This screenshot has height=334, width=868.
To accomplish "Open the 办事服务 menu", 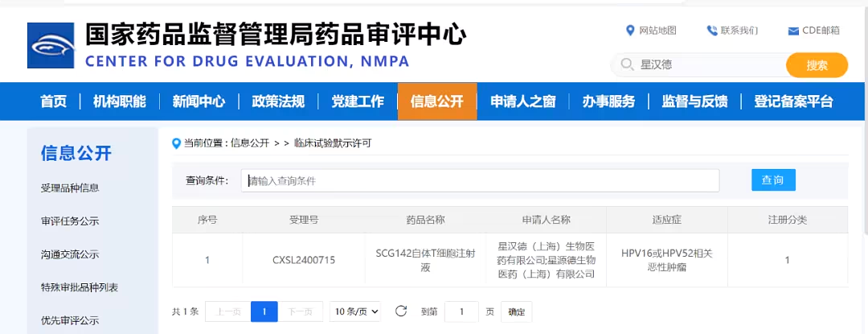I will [609, 101].
